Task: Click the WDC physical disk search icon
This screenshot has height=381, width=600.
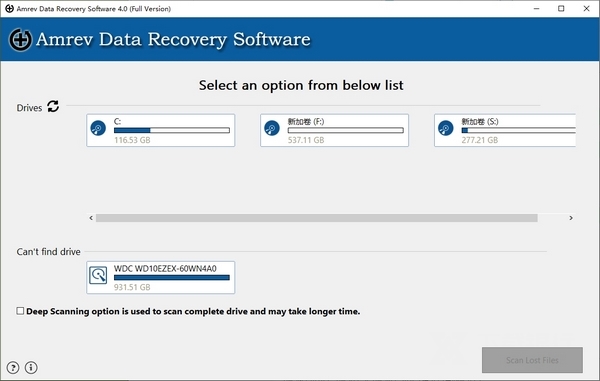Action: pos(98,275)
